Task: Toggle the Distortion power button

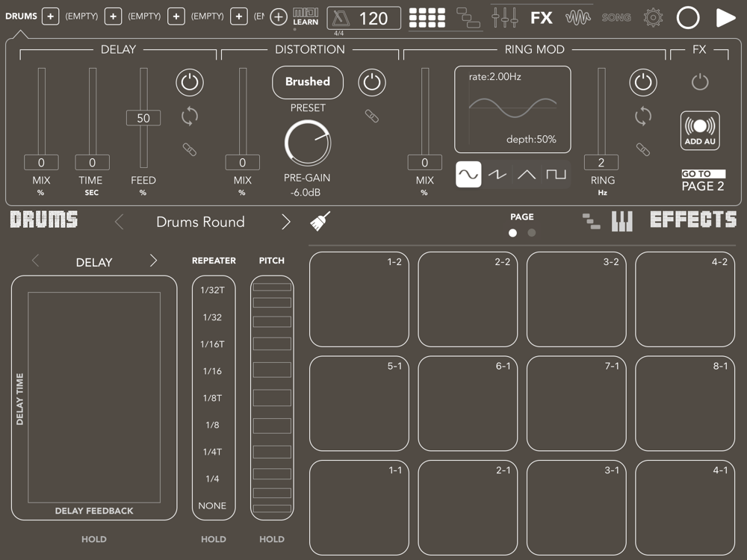Action: [x=372, y=82]
